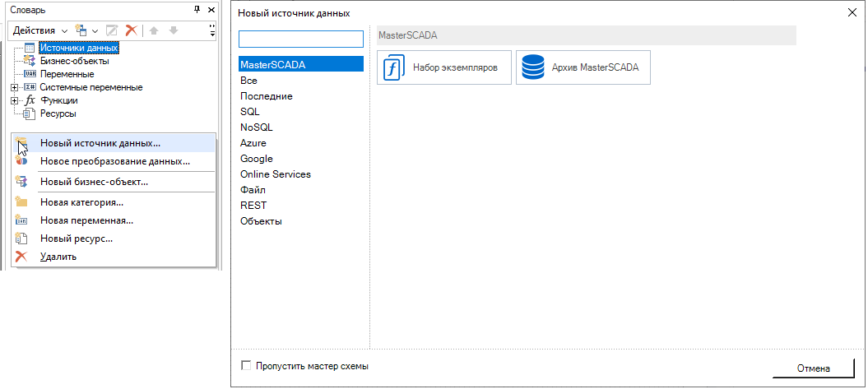Image resolution: width=868 pixels, height=389 pixels.
Task: Select the Набор экземпляров data source
Action: 444,67
